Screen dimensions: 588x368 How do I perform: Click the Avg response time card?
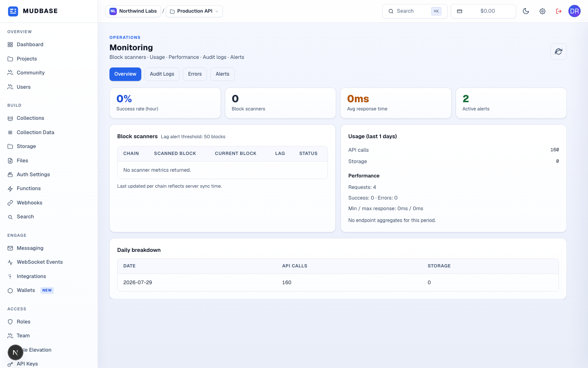coord(396,103)
